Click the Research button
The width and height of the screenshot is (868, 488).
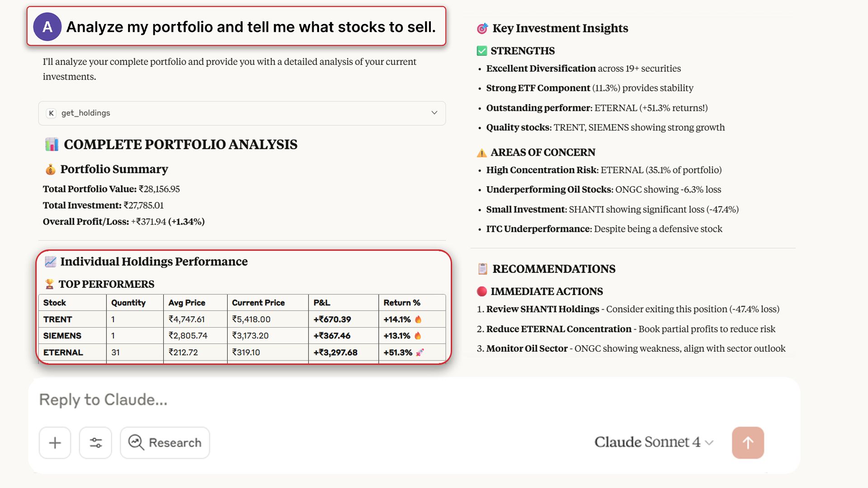(165, 443)
